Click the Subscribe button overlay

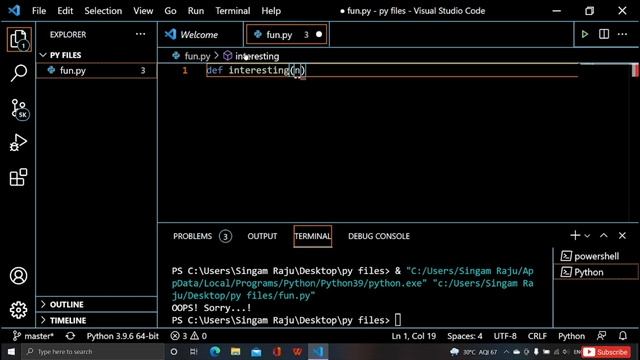(x=606, y=352)
